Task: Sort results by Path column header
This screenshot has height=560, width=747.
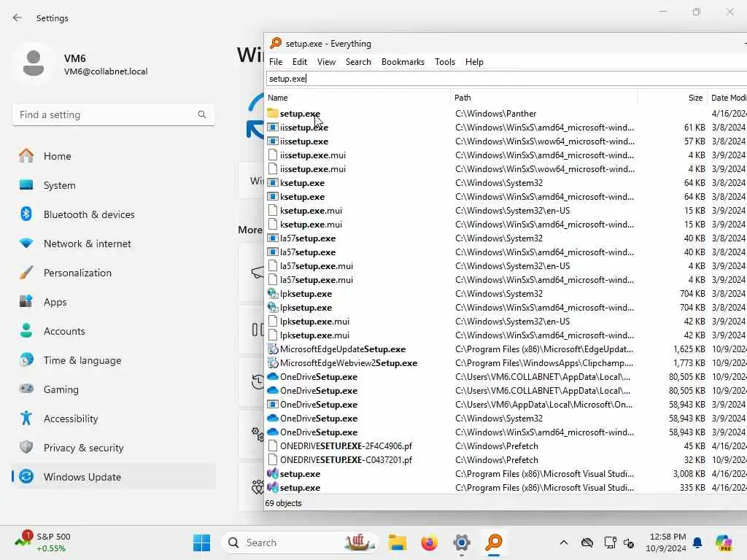Action: pos(543,98)
